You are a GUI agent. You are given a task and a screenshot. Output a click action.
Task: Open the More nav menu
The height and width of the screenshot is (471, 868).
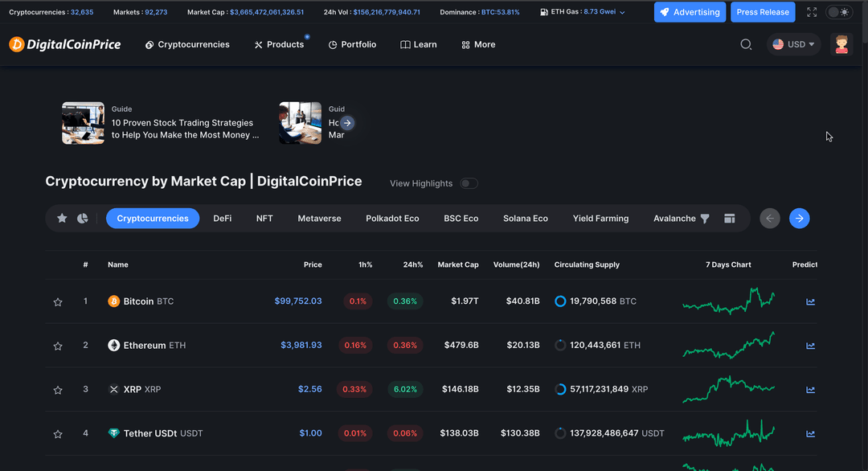coord(478,44)
